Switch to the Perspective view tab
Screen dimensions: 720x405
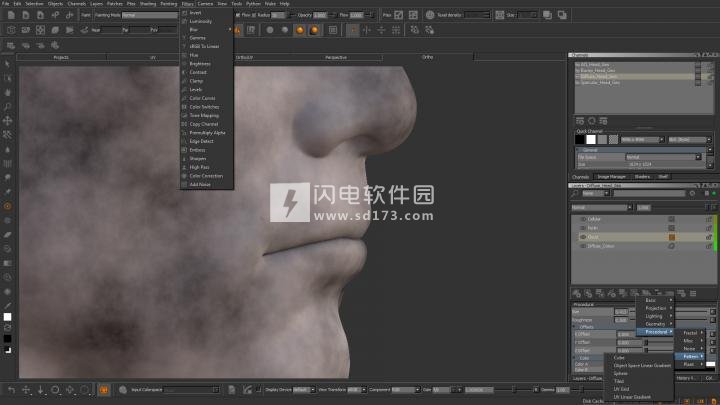(x=336, y=57)
